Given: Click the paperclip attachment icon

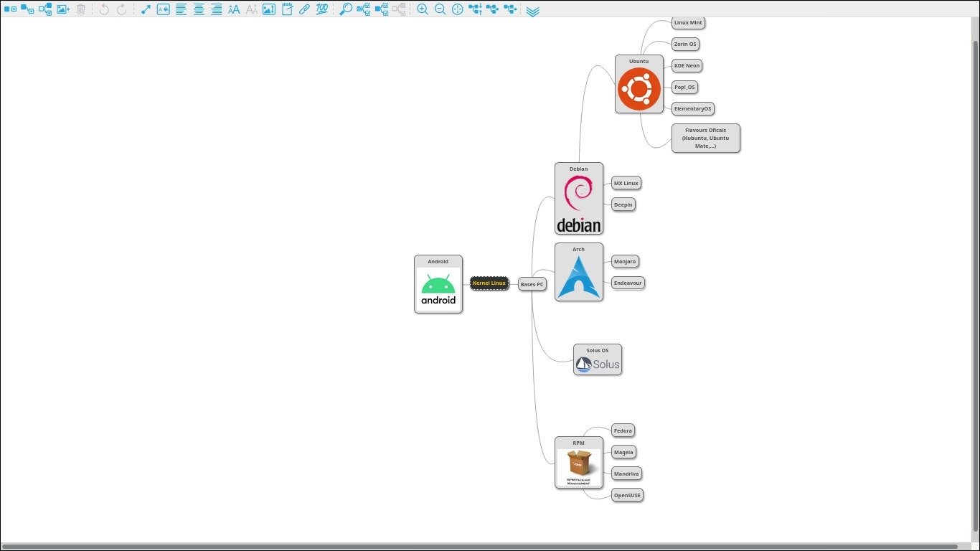Looking at the screenshot, I should 304,9.
